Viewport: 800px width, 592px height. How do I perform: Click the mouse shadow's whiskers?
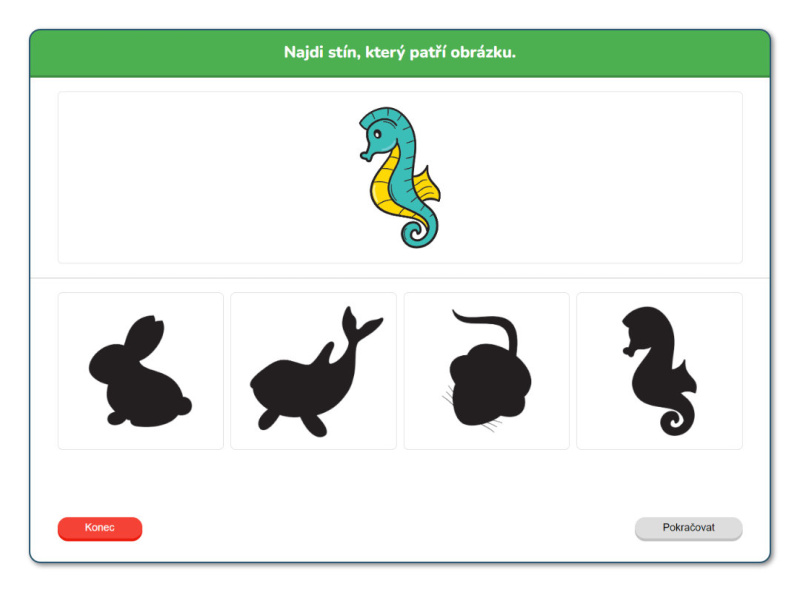point(448,396)
